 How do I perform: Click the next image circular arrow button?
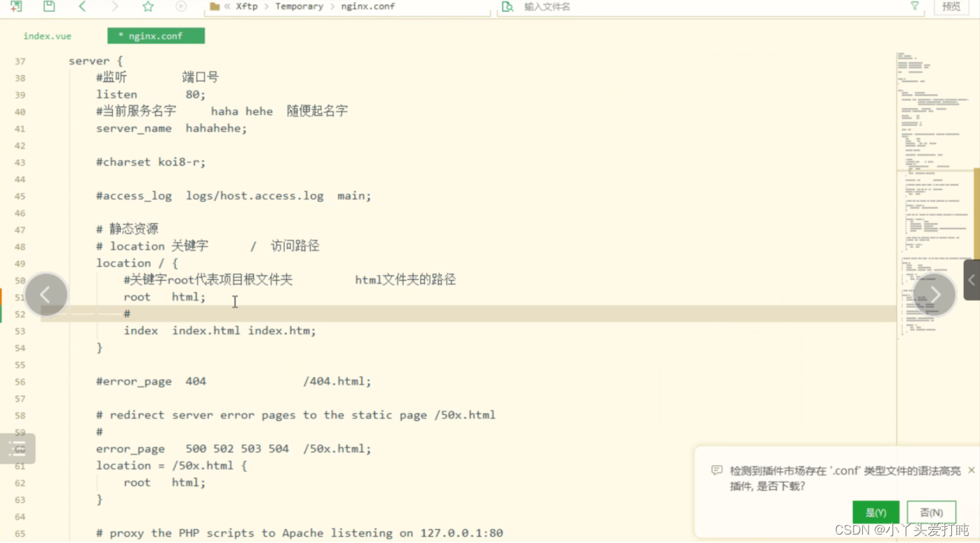point(934,295)
